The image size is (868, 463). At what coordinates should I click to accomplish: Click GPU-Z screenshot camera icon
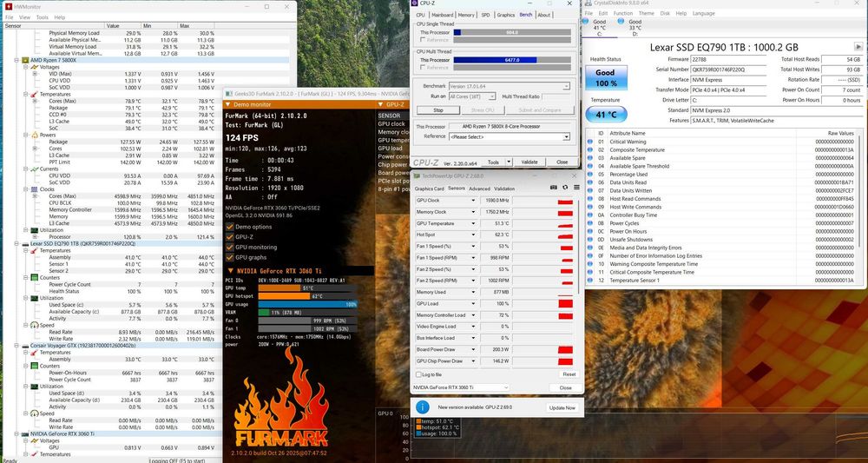554,188
